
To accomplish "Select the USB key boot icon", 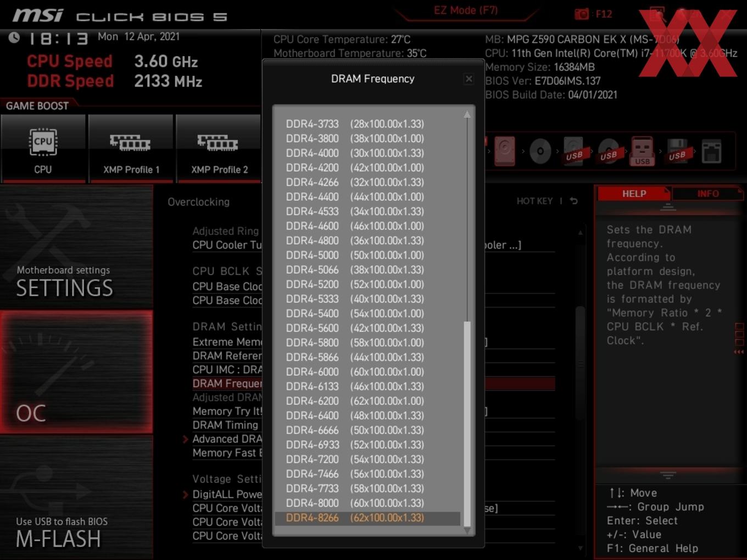I will tap(642, 152).
